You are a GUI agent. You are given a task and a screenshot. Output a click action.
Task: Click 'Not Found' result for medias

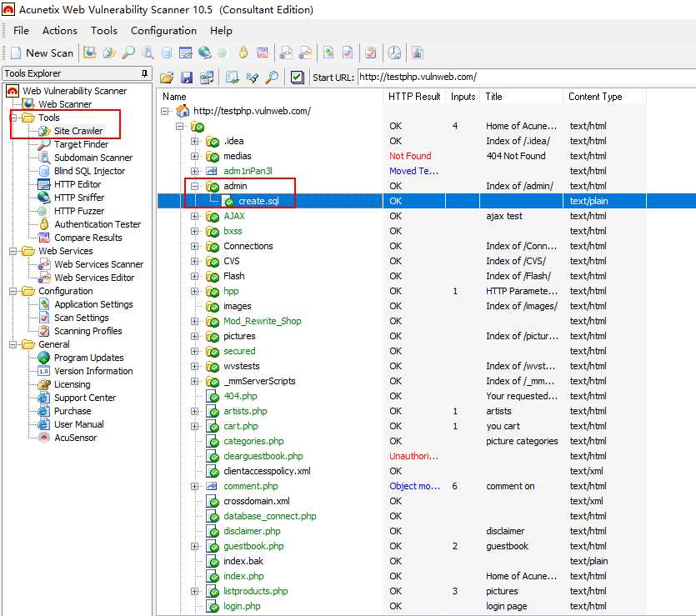(x=410, y=156)
